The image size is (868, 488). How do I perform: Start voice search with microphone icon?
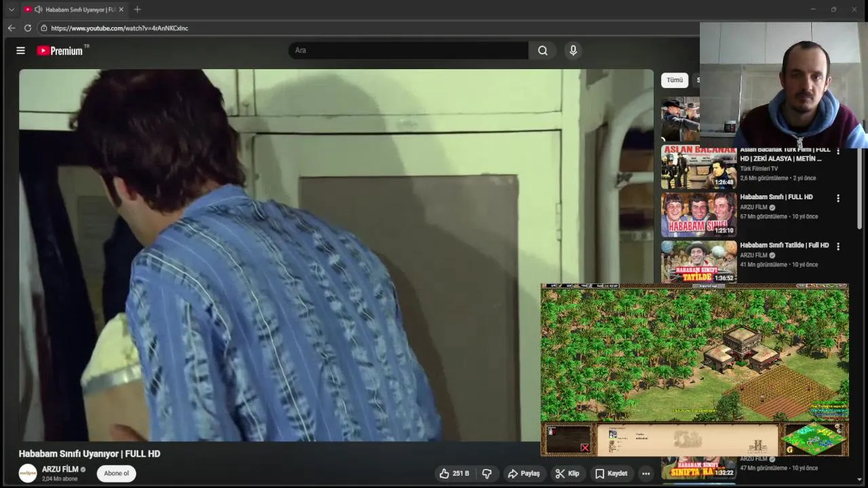click(x=573, y=50)
